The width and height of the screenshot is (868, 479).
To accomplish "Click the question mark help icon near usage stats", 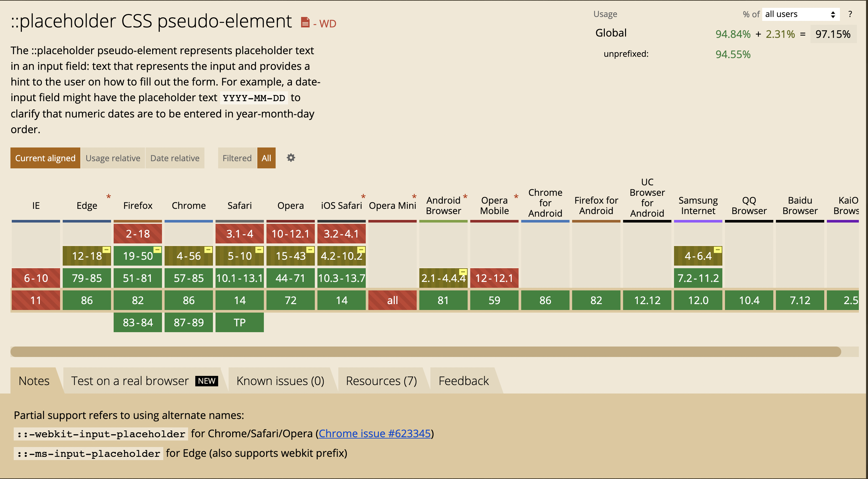I will pyautogui.click(x=850, y=14).
